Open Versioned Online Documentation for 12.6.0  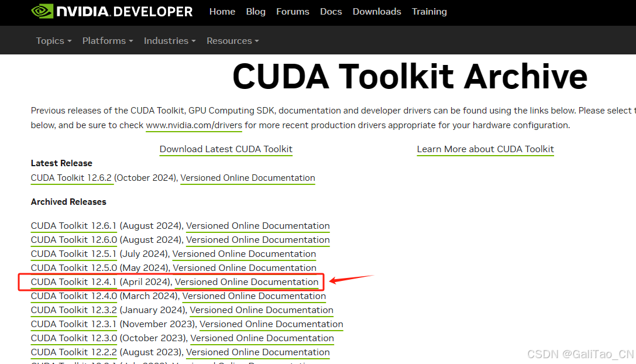click(x=257, y=241)
